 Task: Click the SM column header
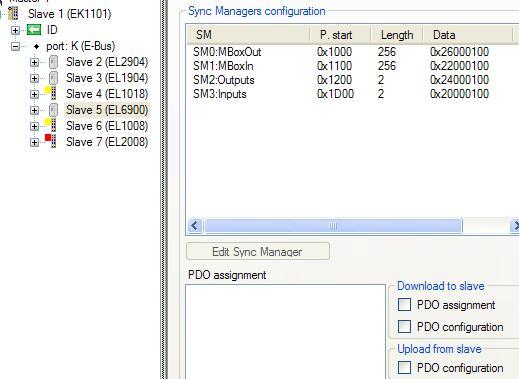coord(248,35)
